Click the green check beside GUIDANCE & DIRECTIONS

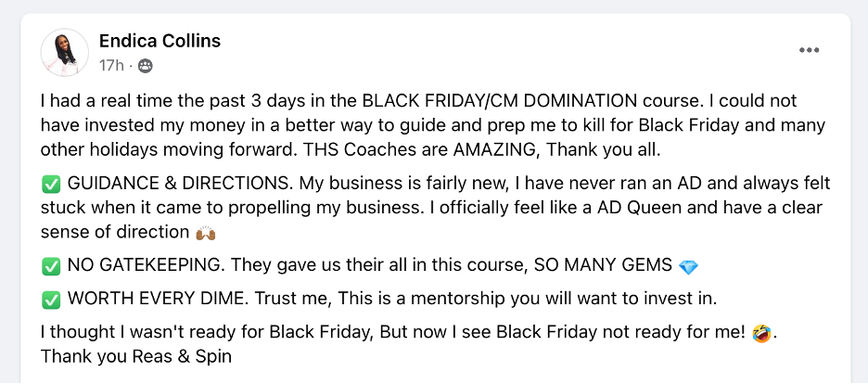[51, 186]
